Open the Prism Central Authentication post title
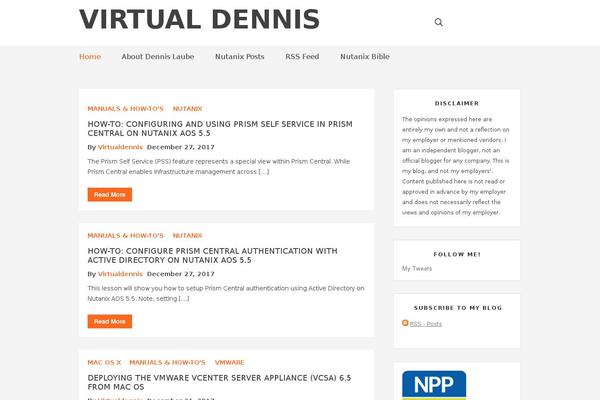This screenshot has width=600, height=400. 213,255
